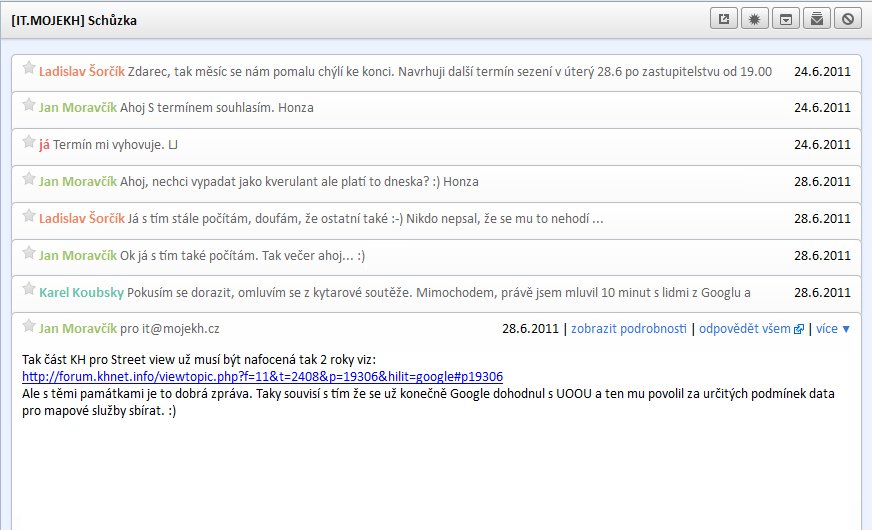Expand Ladislav Šorčík's message 'Zdarec, tak měsíc'
The image size is (872, 530).
(x=437, y=72)
